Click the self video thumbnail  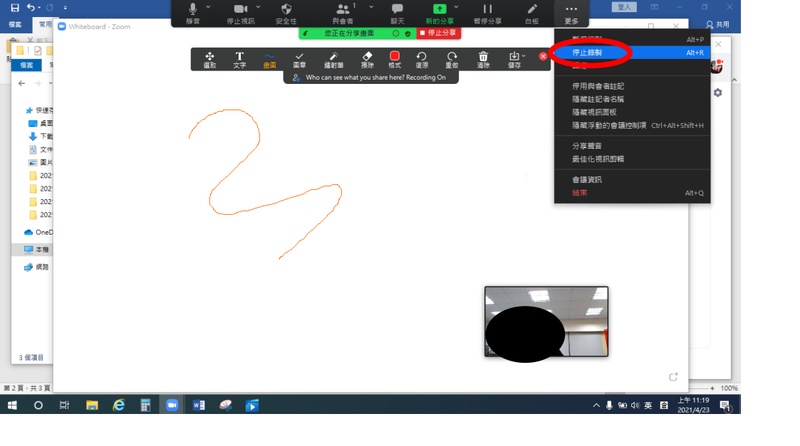(x=546, y=321)
